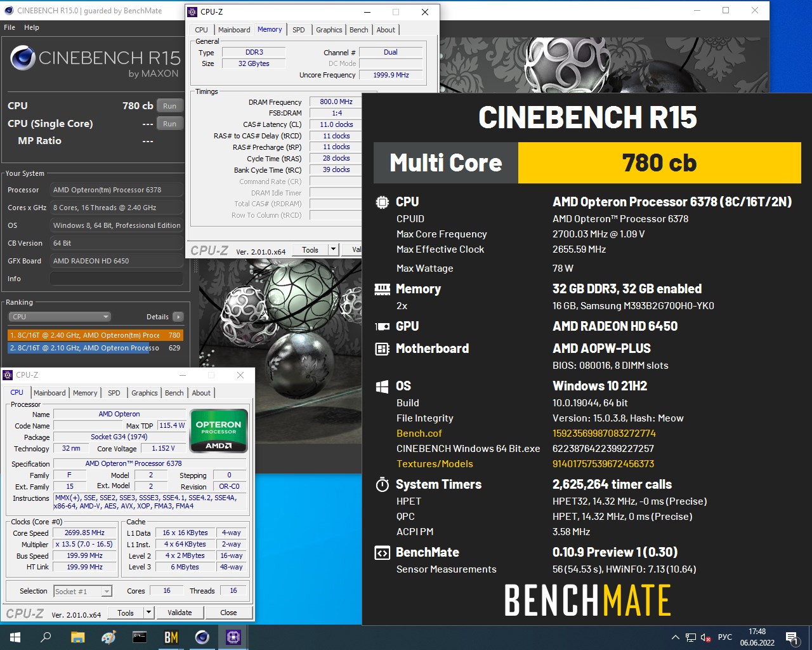Click the hash 15923569987083272774
The height and width of the screenshot is (650, 812).
click(604, 434)
